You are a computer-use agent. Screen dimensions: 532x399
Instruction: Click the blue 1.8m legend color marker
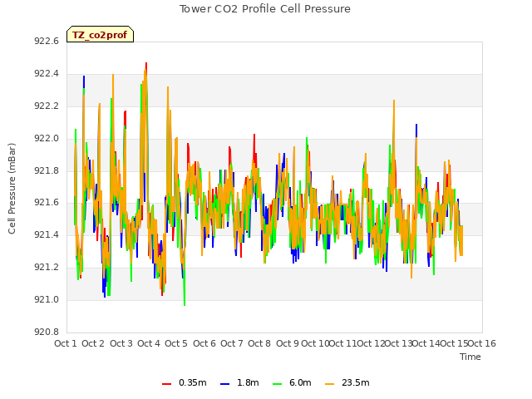224,384
